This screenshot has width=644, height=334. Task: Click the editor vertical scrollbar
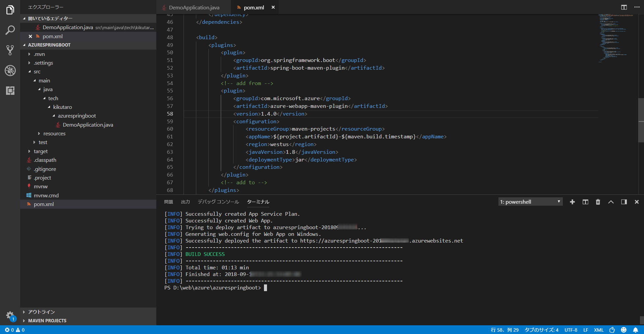coord(641,121)
